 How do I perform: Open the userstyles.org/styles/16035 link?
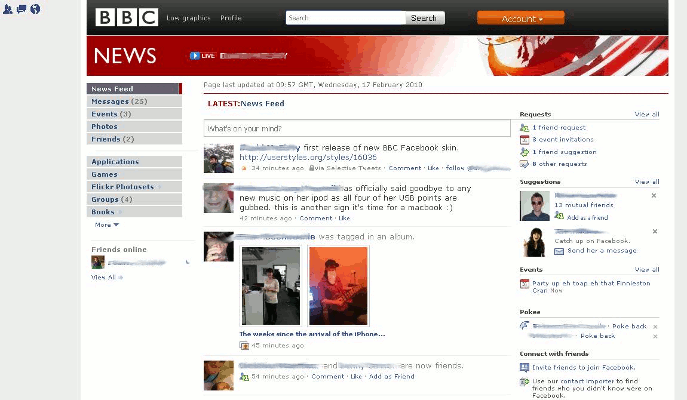308,157
